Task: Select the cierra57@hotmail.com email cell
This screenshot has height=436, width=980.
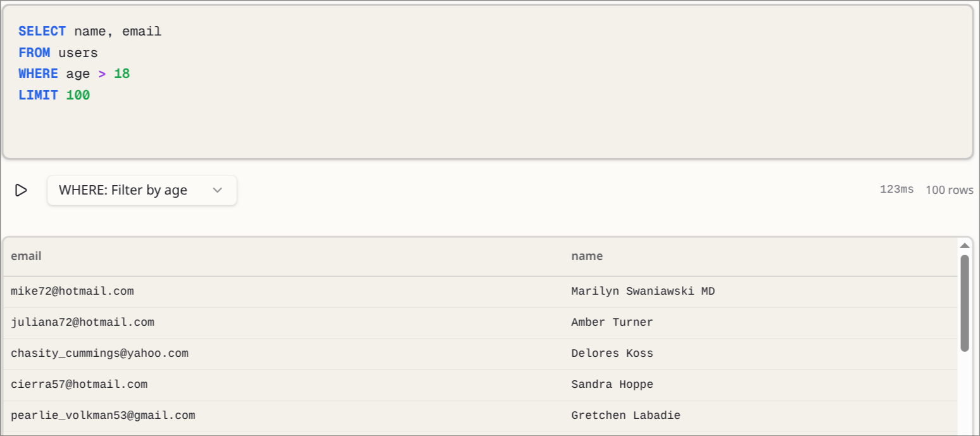Action: (79, 385)
